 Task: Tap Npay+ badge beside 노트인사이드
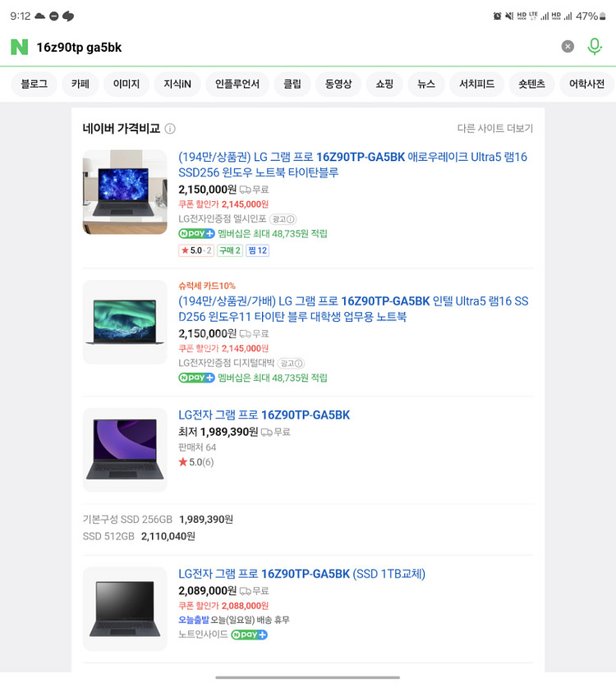[x=249, y=635]
